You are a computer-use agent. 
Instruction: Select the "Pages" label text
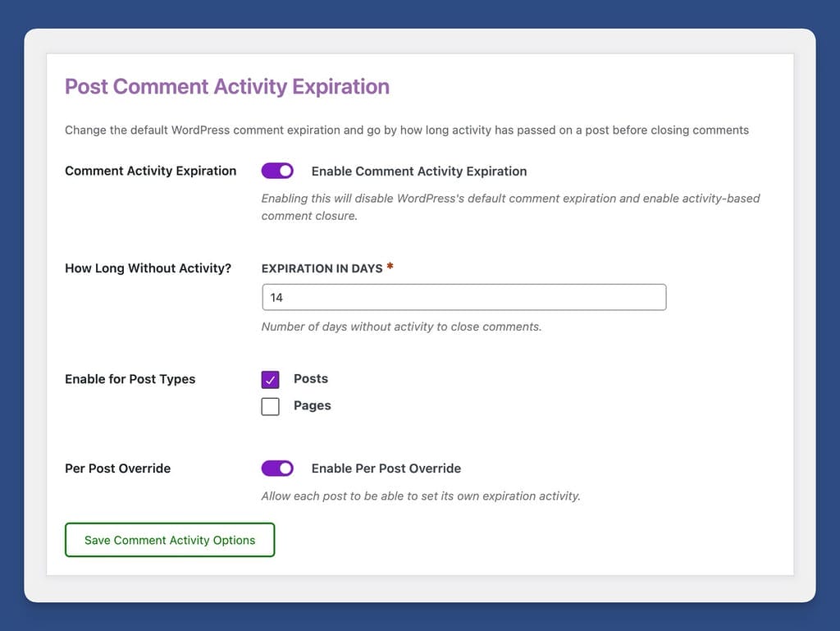pos(313,406)
